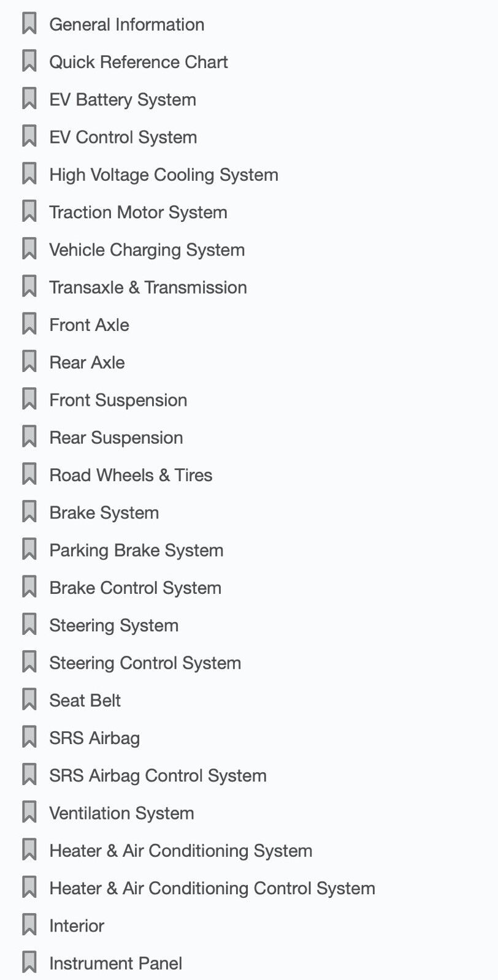This screenshot has height=980, width=498.
Task: Open the Rear Axle bookmark
Action: click(x=86, y=362)
